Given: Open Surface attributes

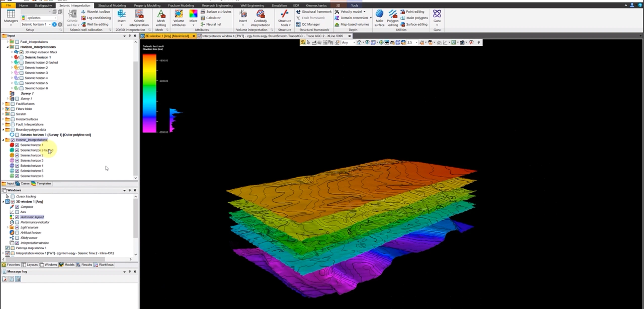Looking at the screenshot, I should [216, 12].
